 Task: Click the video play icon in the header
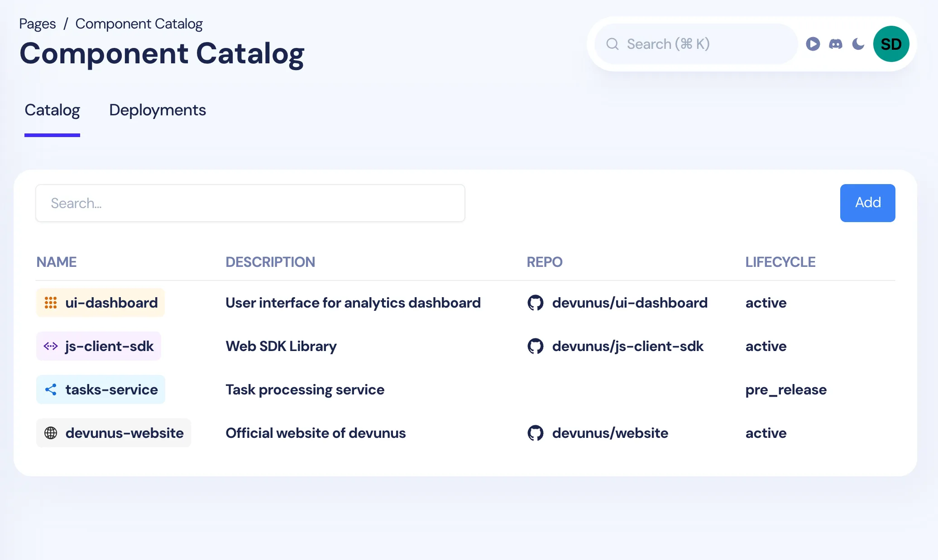(813, 43)
